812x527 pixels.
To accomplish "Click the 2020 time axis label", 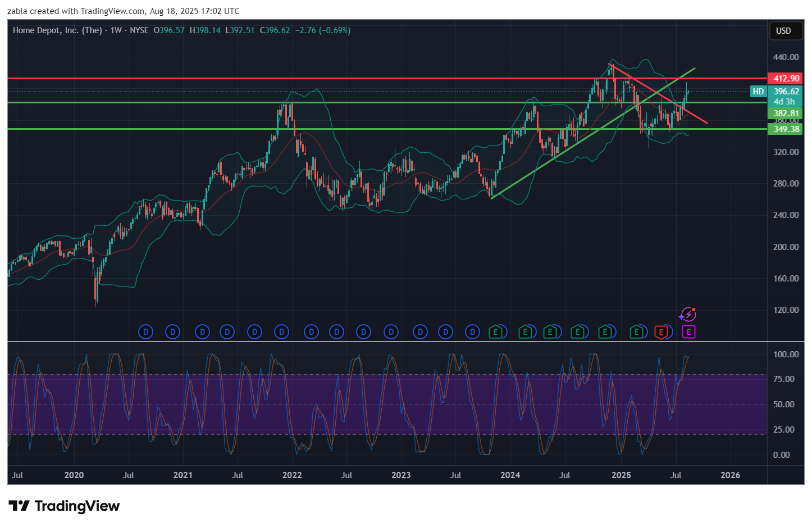I will tap(74, 475).
